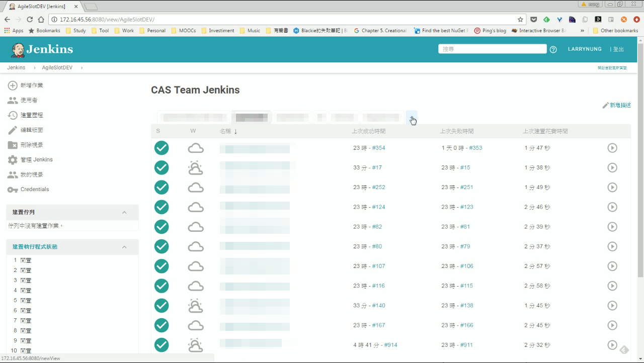Click success status icon in #354 row
644x363 pixels.
[162, 148]
